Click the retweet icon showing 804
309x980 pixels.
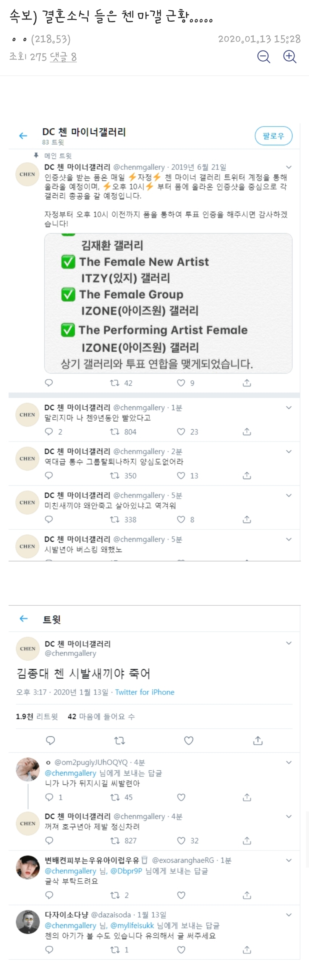click(x=115, y=432)
